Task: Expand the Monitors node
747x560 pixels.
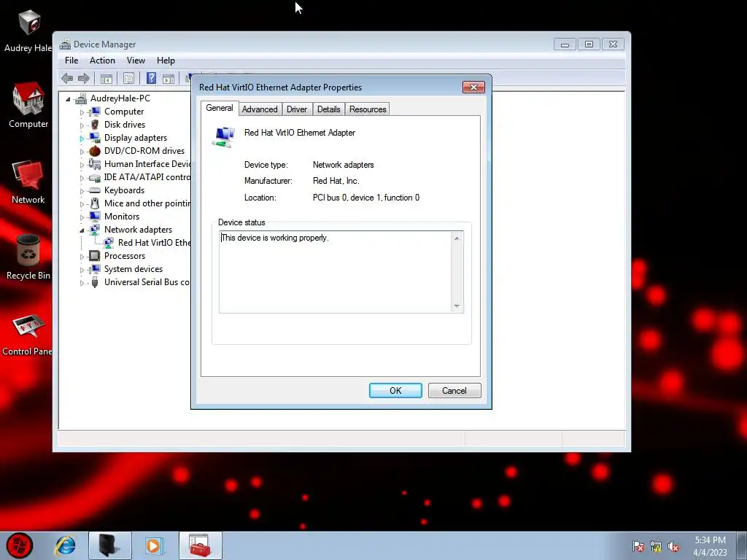Action: tap(82, 217)
